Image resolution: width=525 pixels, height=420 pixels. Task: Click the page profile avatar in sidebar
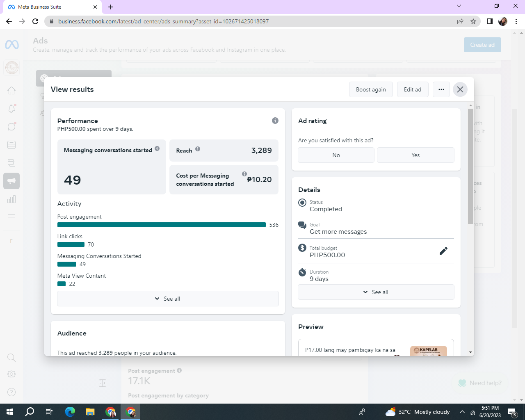click(11, 67)
